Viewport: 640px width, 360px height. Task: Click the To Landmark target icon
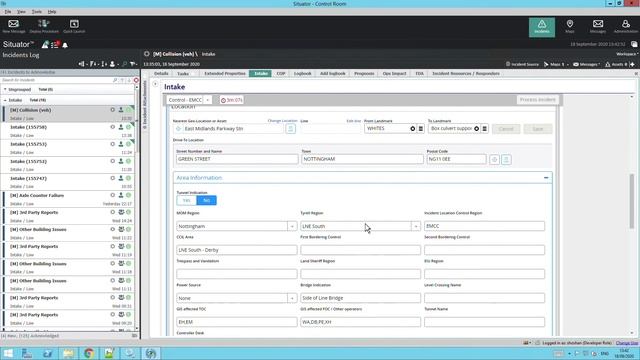(x=476, y=129)
